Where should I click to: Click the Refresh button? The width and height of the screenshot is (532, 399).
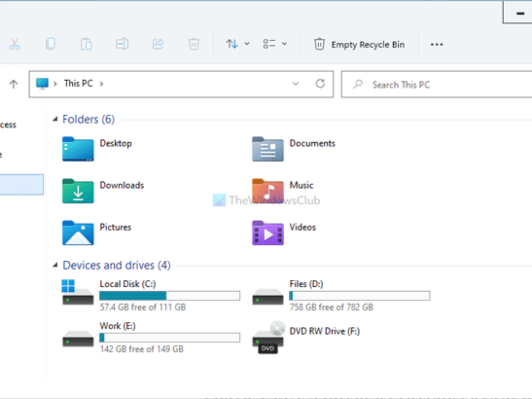click(x=320, y=83)
